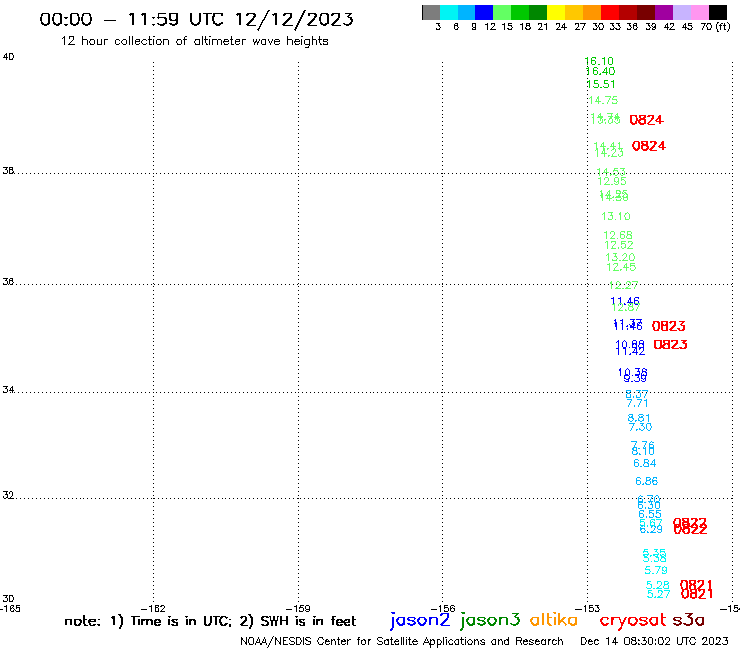Click the 12.68 wave height value

pyautogui.click(x=618, y=235)
